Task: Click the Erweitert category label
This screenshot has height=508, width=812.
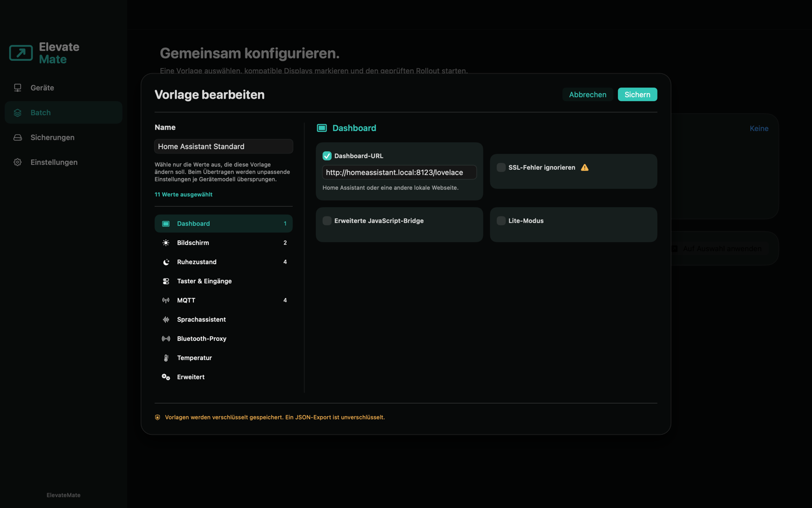Action: [191, 377]
